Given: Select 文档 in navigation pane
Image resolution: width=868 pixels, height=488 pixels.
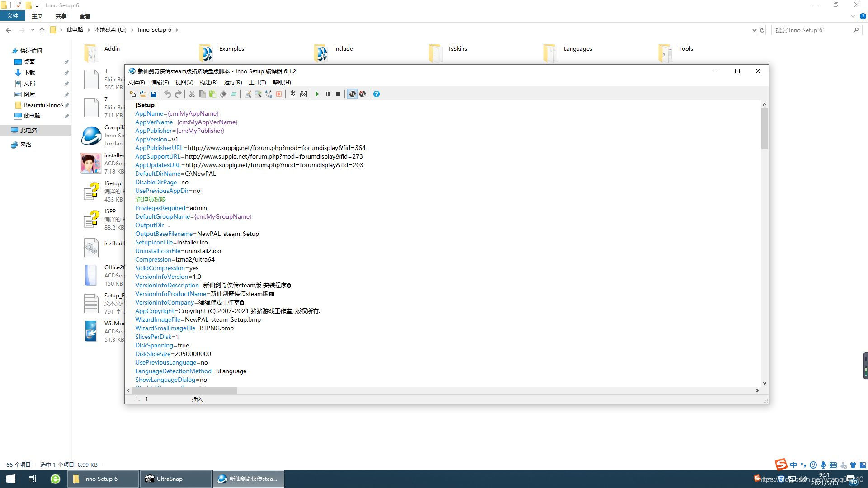Looking at the screenshot, I should click(x=29, y=83).
